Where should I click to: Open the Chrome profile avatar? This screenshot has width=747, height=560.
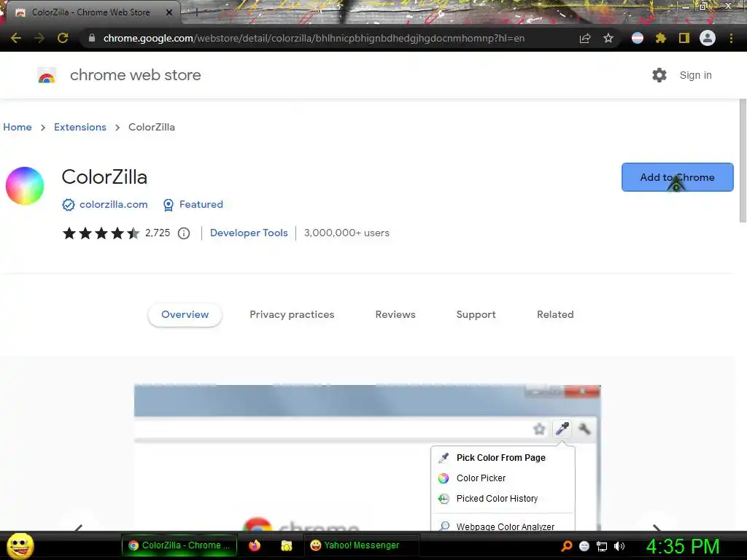click(708, 38)
